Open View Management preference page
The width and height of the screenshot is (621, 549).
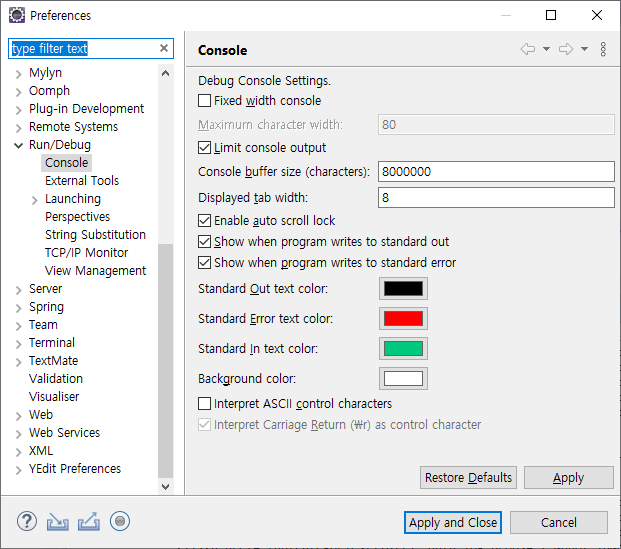pos(95,271)
